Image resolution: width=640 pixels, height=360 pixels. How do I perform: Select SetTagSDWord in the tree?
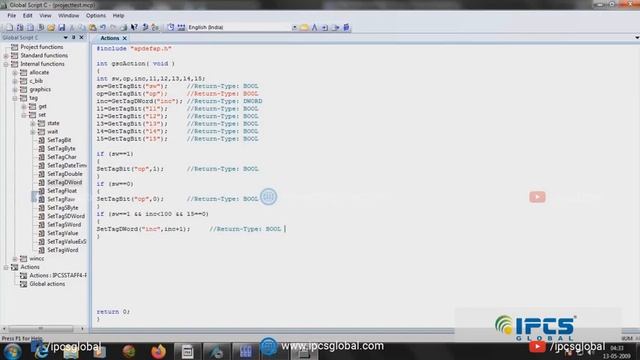pos(66,216)
